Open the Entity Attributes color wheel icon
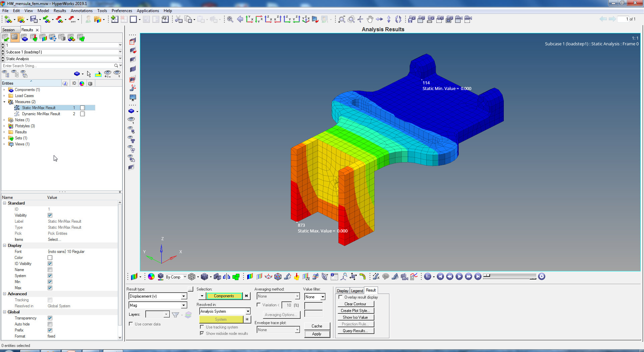Viewport: 644px width, 352px height. point(151,276)
